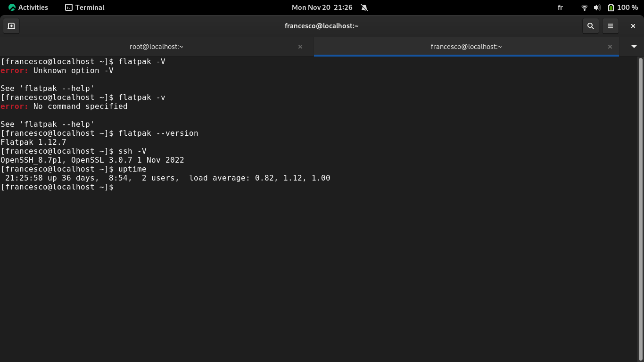Open a new terminal tab

[x=11, y=26]
